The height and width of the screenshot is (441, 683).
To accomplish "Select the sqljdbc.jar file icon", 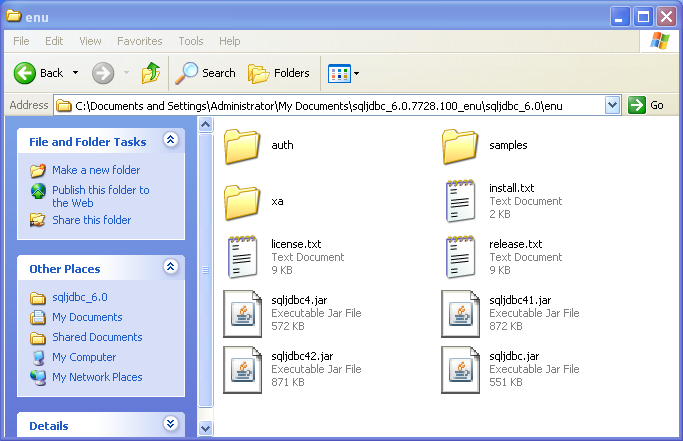I will (460, 370).
